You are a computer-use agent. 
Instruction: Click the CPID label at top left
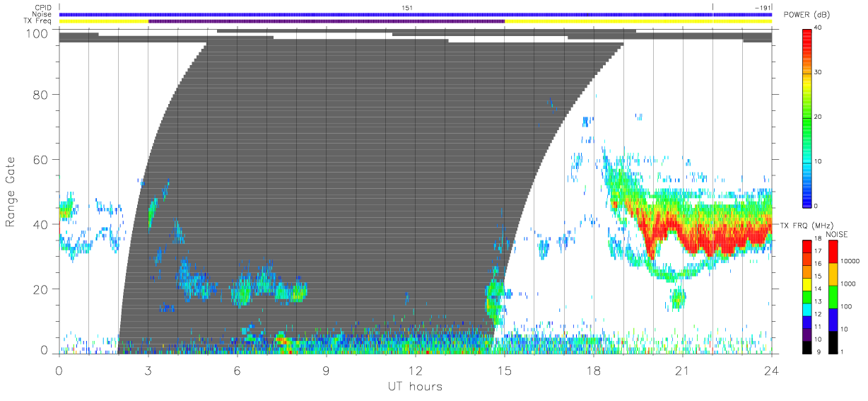(x=44, y=7)
